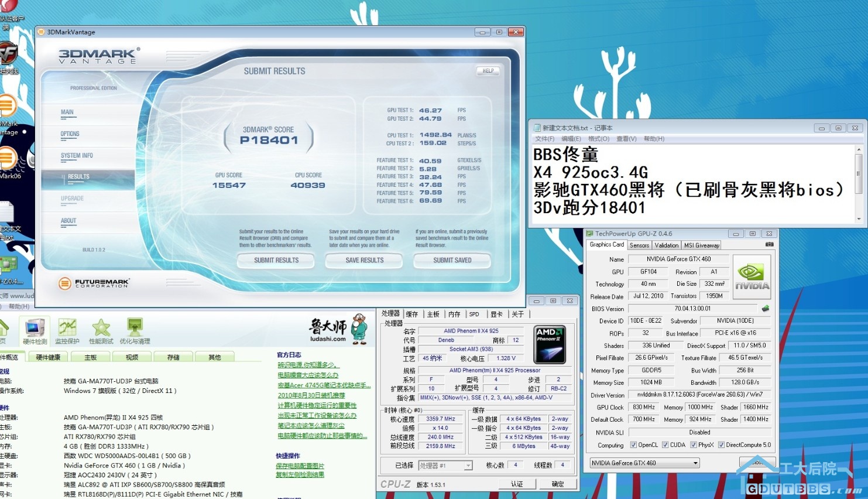Click the HELP button in 3DMark Vantage
The width and height of the screenshot is (868, 499).
(488, 71)
